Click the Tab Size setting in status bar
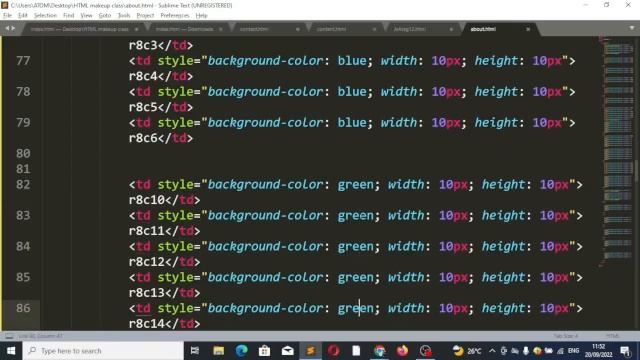Screen dimensions: 640x360 566,336
